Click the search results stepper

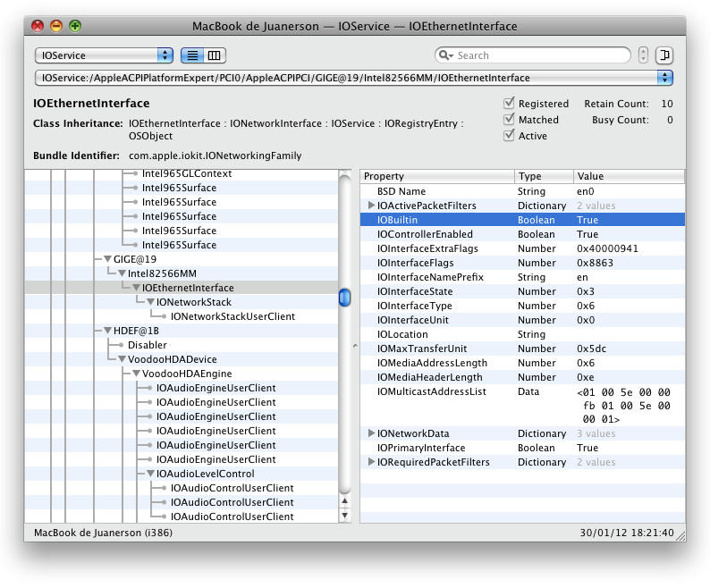click(x=643, y=55)
